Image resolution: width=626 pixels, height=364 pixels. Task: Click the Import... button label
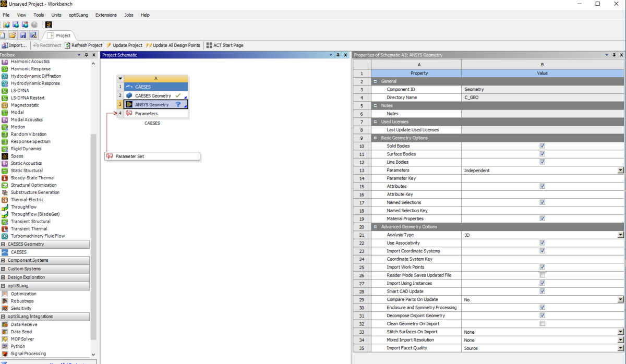(x=18, y=45)
